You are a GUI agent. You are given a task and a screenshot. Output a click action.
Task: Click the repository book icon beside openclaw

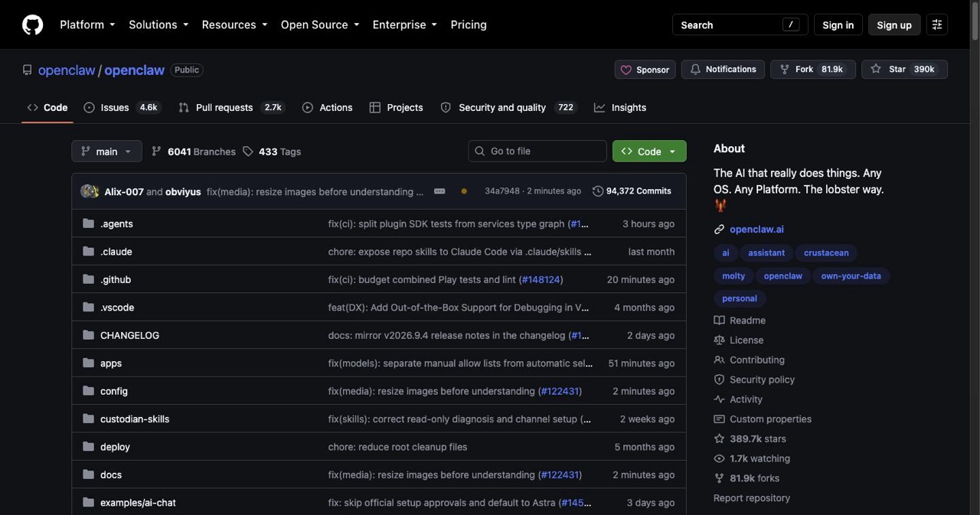click(x=28, y=70)
